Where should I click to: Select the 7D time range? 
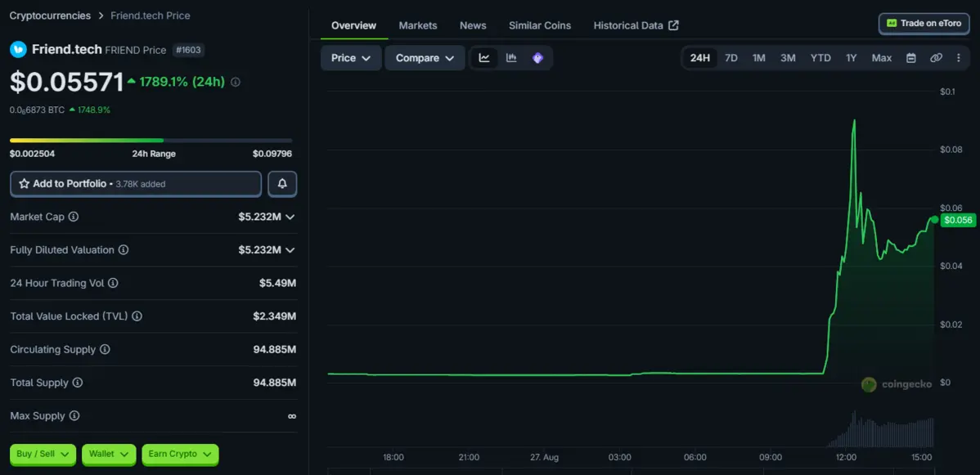click(x=731, y=58)
